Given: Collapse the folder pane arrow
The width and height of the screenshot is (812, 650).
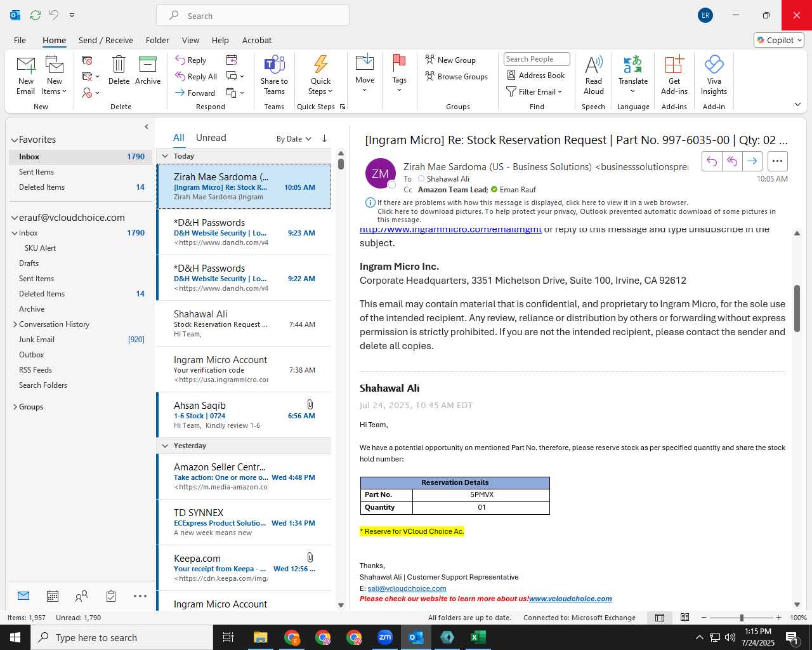Looking at the screenshot, I should point(147,126).
